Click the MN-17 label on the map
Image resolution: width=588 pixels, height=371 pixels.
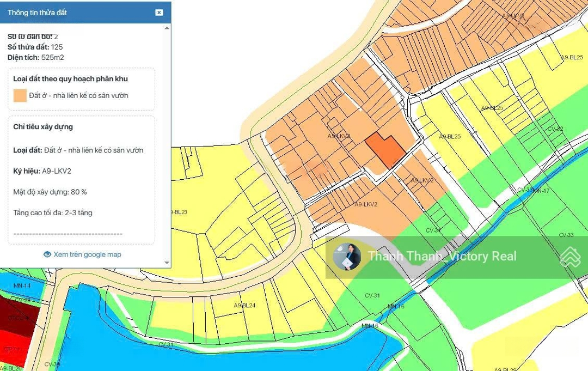(x=541, y=191)
